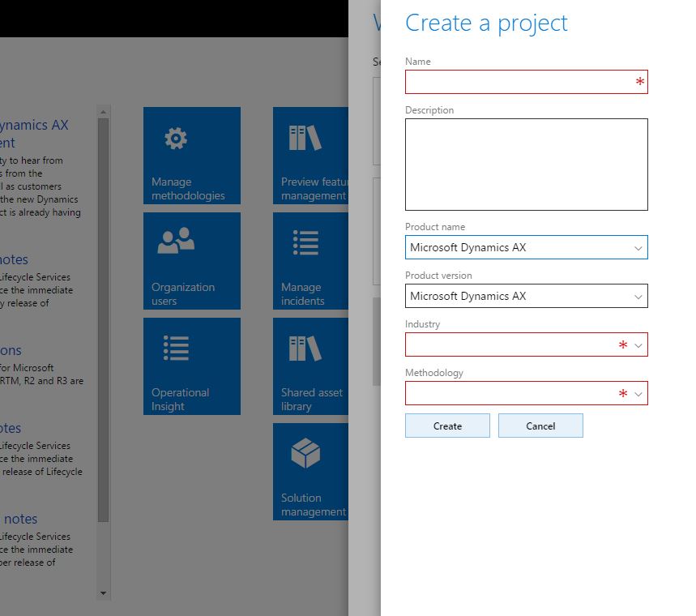This screenshot has height=616, width=696.
Task: Open the Manage incidents list icon
Action: tap(305, 242)
